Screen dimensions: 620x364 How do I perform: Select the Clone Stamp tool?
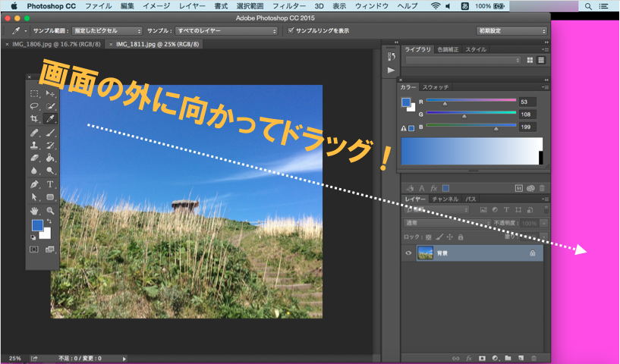click(x=34, y=145)
